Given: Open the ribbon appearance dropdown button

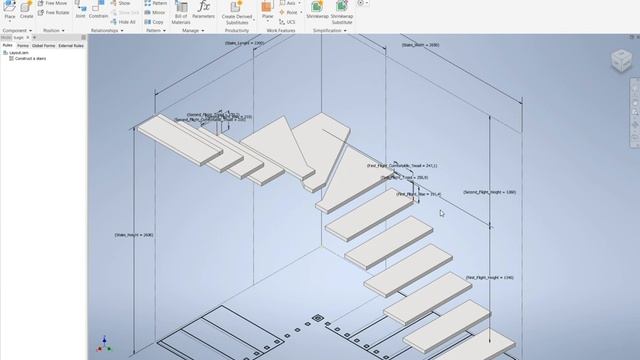Looking at the screenshot, I should click(362, 3).
